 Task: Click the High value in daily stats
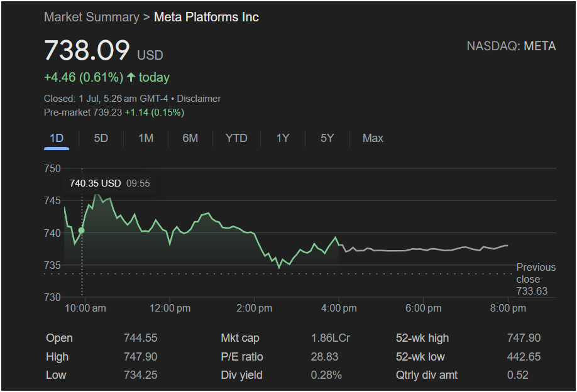(141, 357)
